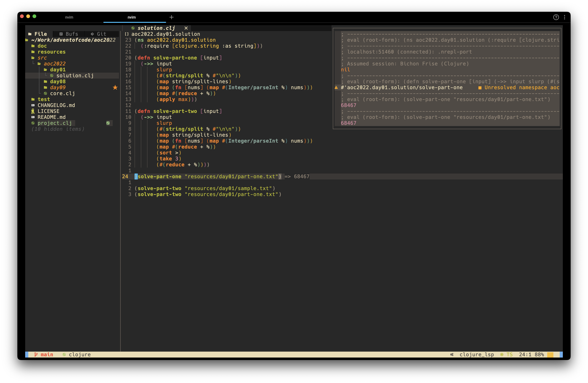Click the license ribbon icon beside LICENSE
Screen dimensions: 588x383
coord(33,111)
